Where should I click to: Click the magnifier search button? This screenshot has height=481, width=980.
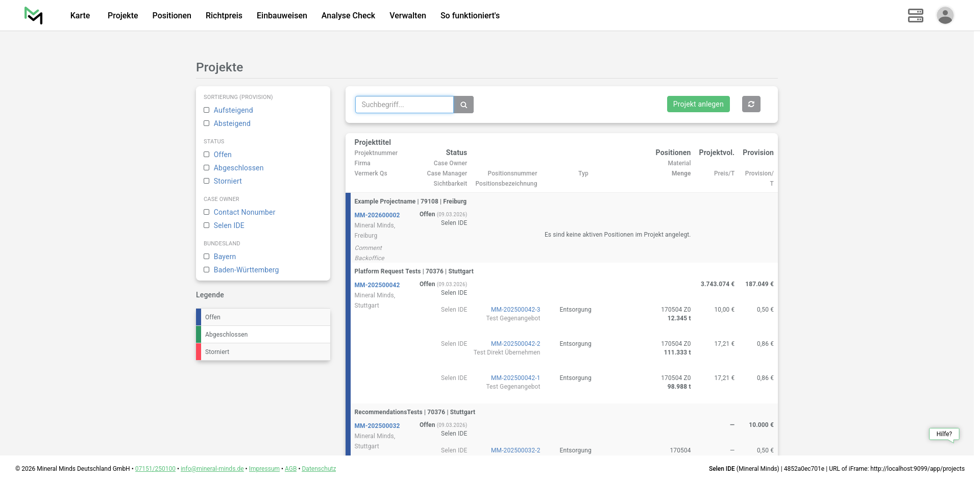tap(463, 105)
